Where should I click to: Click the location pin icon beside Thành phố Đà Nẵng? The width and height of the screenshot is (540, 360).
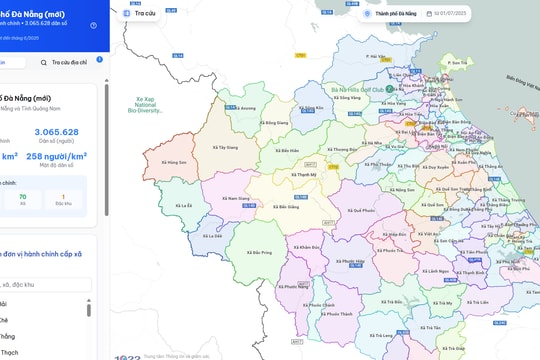click(367, 14)
